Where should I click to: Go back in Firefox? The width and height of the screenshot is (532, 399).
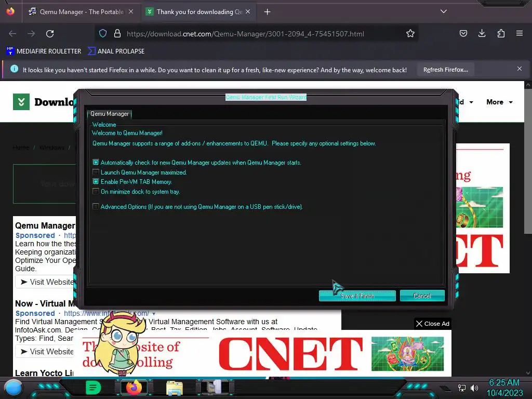[12, 34]
